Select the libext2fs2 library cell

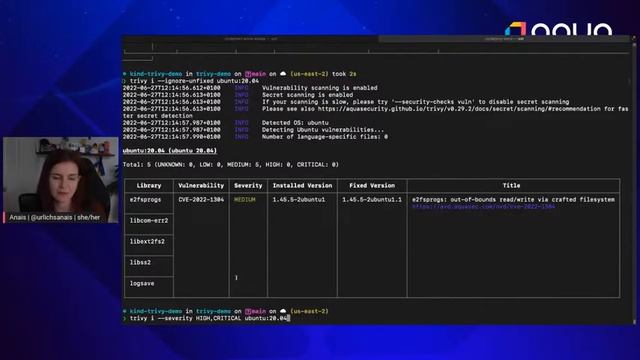[x=147, y=242]
